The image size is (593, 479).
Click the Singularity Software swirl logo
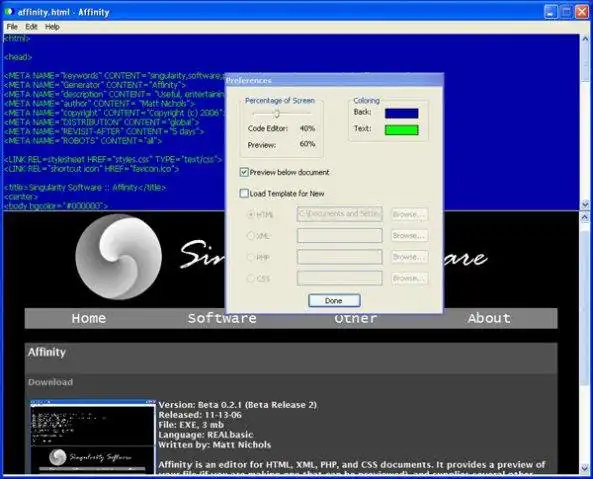pyautogui.click(x=118, y=257)
